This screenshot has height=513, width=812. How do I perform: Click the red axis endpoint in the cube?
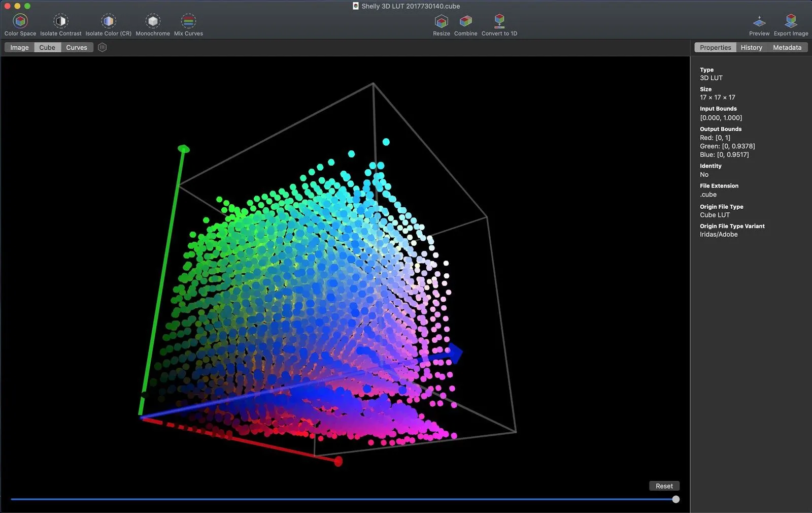click(x=339, y=461)
